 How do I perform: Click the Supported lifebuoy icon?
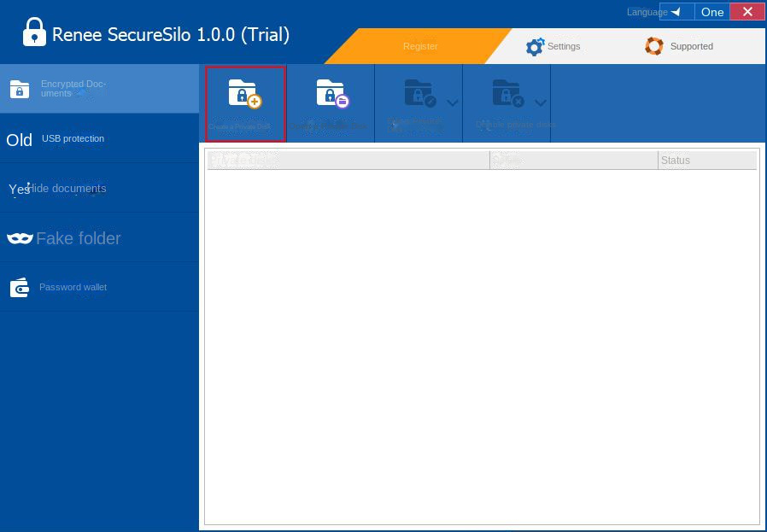654,46
